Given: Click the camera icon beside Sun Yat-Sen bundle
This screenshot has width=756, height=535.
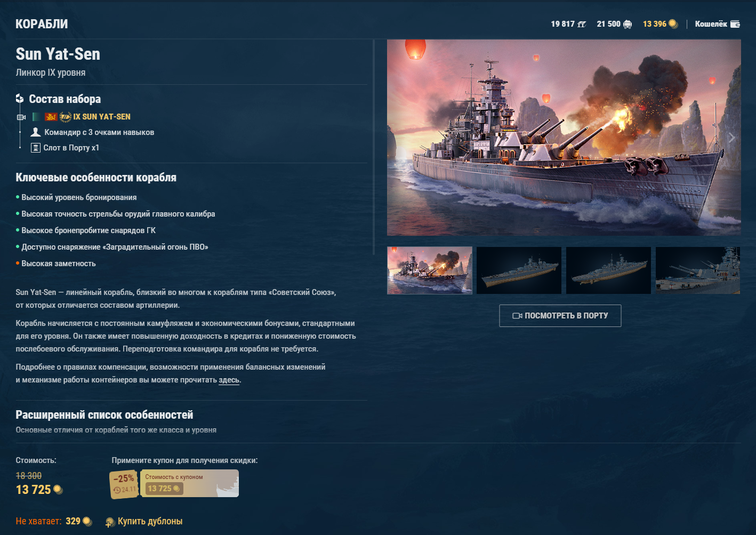Looking at the screenshot, I should pos(21,117).
